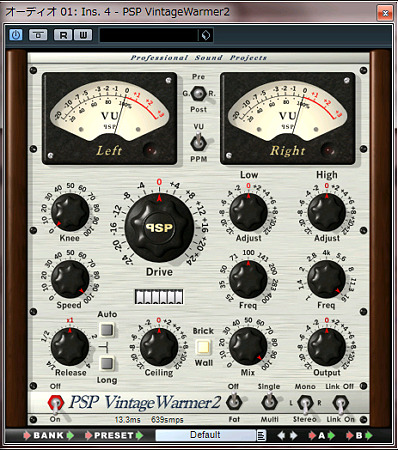This screenshot has width=398, height=450.
Task: Click the redo right arrow icon
Action: tap(293, 435)
